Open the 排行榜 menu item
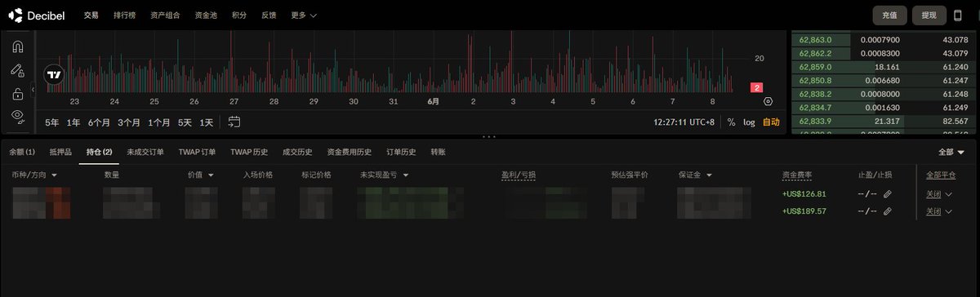Viewport: 980px width, 297px height. 124,15
